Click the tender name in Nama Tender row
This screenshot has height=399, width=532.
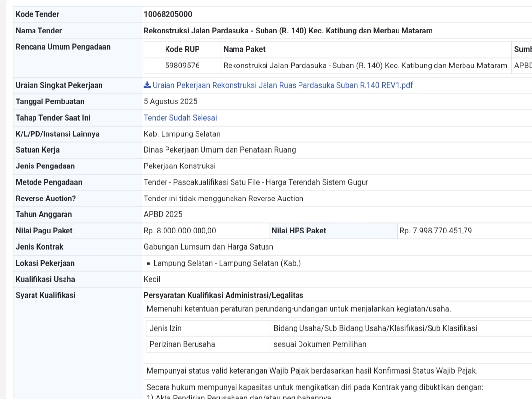point(288,31)
